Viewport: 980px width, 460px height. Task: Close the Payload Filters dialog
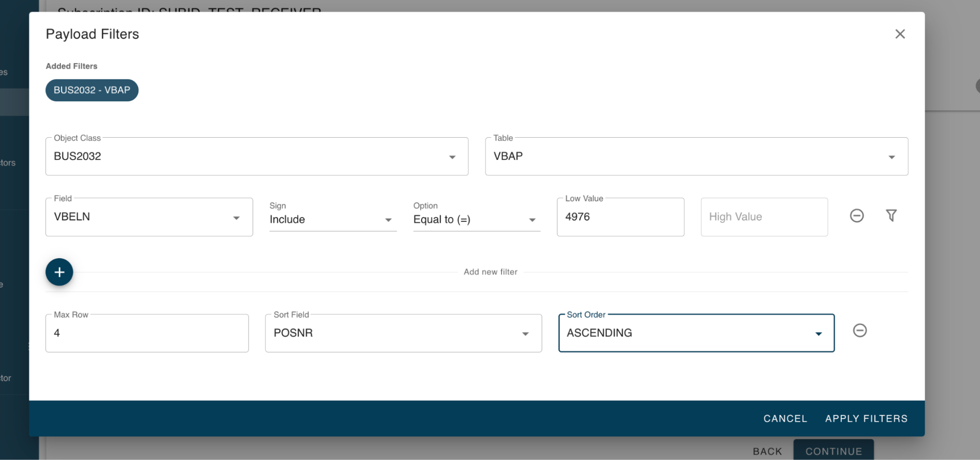(900, 34)
